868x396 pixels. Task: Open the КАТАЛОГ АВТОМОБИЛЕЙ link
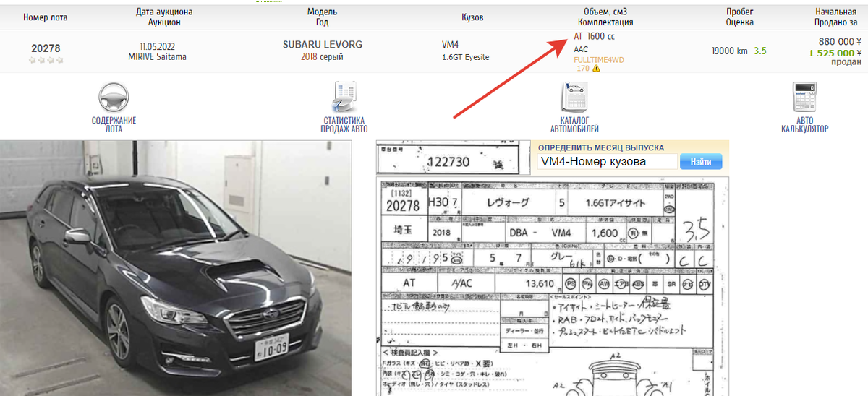tap(574, 125)
